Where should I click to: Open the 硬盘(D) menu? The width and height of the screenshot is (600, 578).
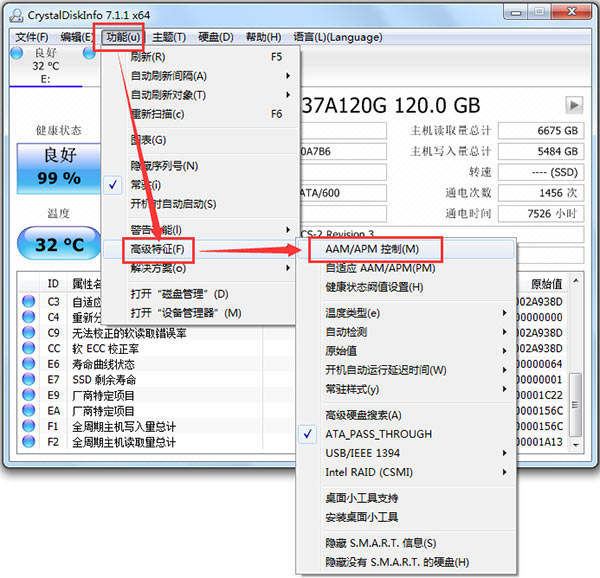216,37
